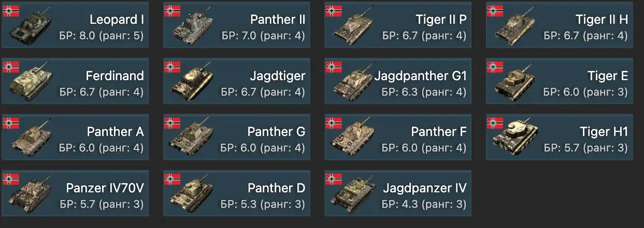
Task: Select the Jagdpanther G1 card
Action: 398,81
